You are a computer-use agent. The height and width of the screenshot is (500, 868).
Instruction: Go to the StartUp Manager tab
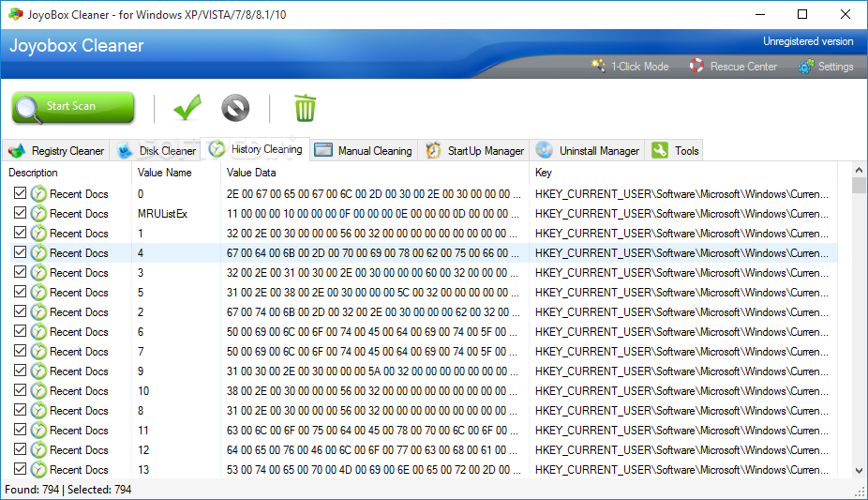474,151
